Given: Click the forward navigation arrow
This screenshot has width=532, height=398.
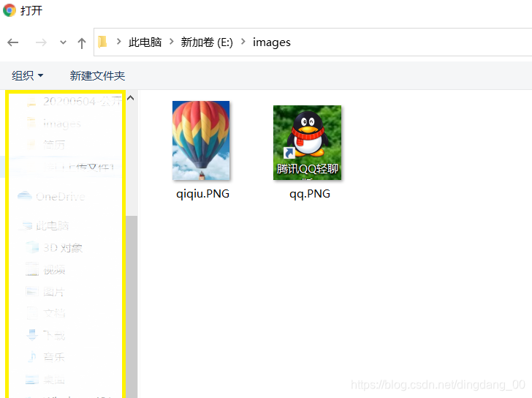Looking at the screenshot, I should [41, 42].
